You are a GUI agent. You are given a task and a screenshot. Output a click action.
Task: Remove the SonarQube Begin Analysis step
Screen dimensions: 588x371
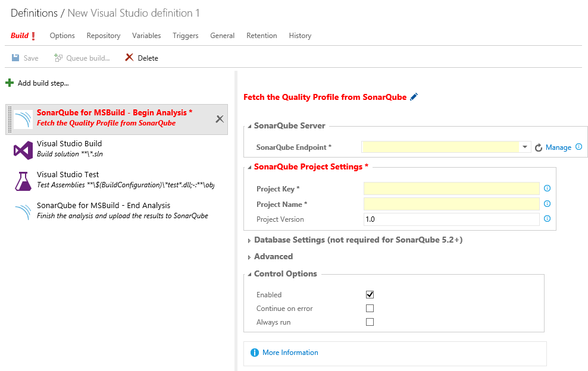pos(220,119)
